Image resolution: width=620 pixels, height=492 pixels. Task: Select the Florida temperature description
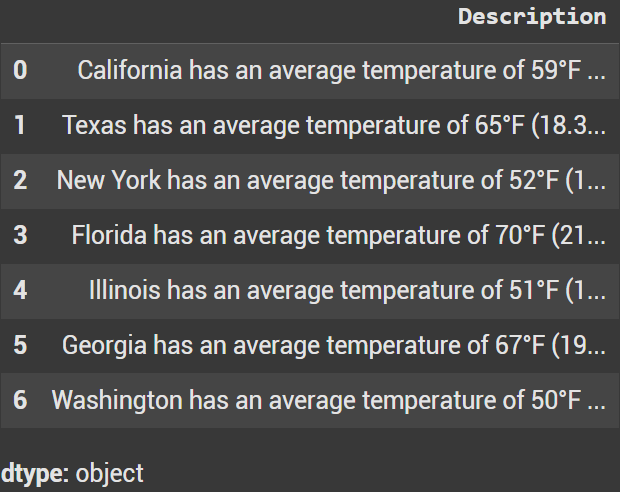pos(338,235)
